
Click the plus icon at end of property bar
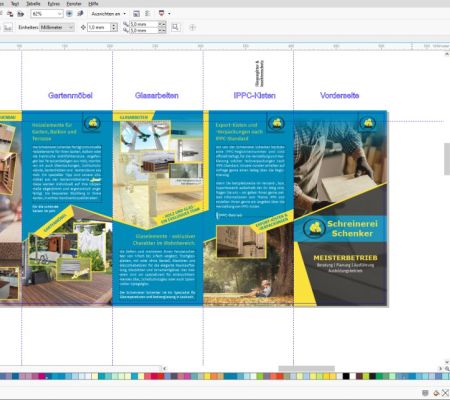[192, 28]
